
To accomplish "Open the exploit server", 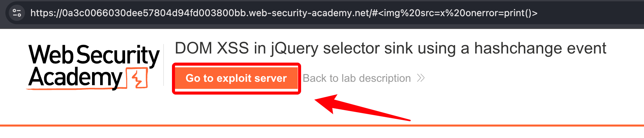I will pos(236,78).
